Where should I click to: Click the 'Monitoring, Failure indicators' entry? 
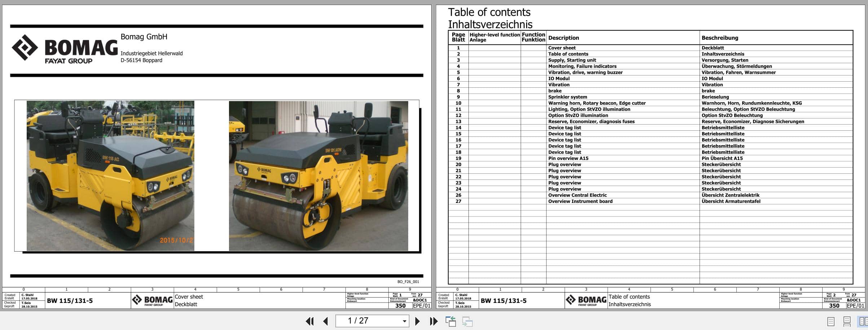click(582, 66)
